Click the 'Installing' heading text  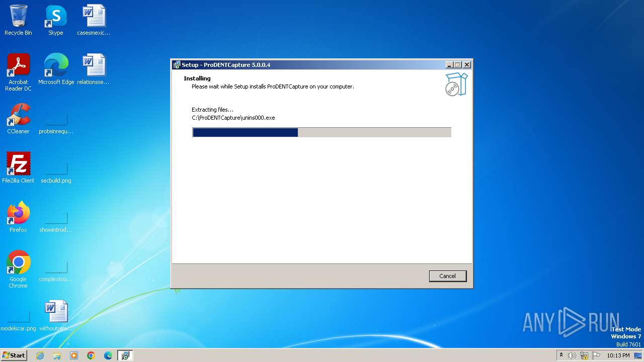click(x=197, y=78)
